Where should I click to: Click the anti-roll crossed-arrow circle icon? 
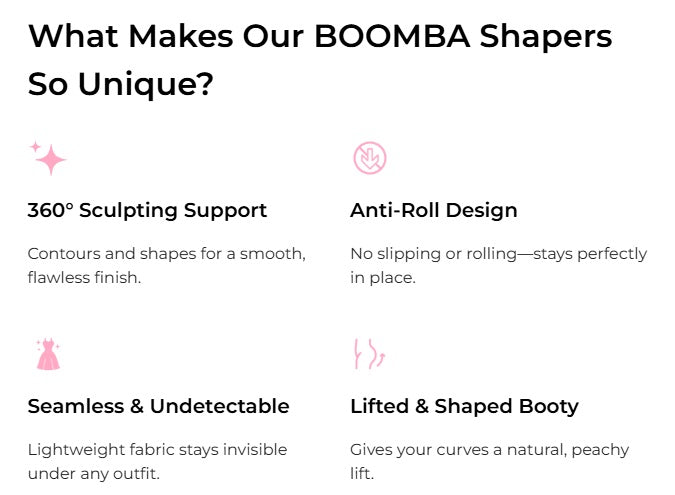[x=369, y=158]
